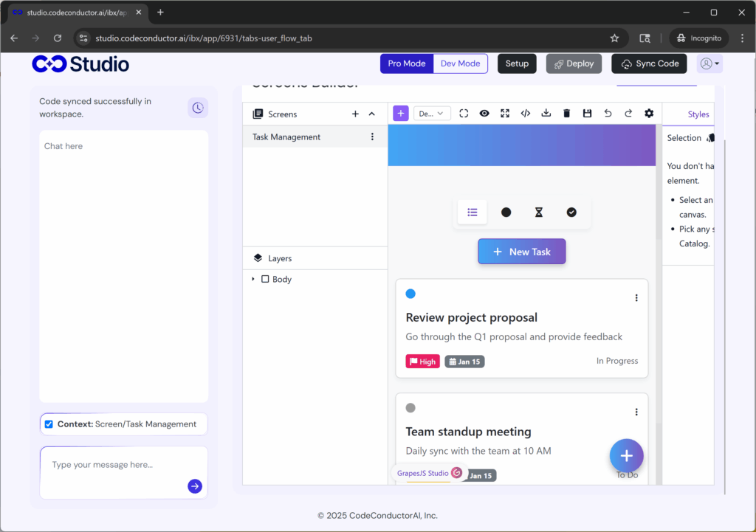This screenshot has height=532, width=756.
Task: Click the import download icon
Action: click(x=546, y=113)
